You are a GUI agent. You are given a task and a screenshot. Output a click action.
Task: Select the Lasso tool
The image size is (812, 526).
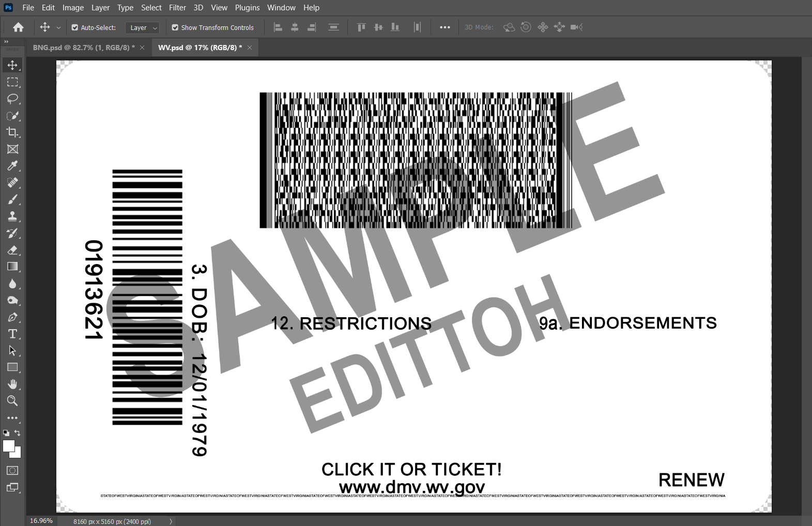coord(12,99)
